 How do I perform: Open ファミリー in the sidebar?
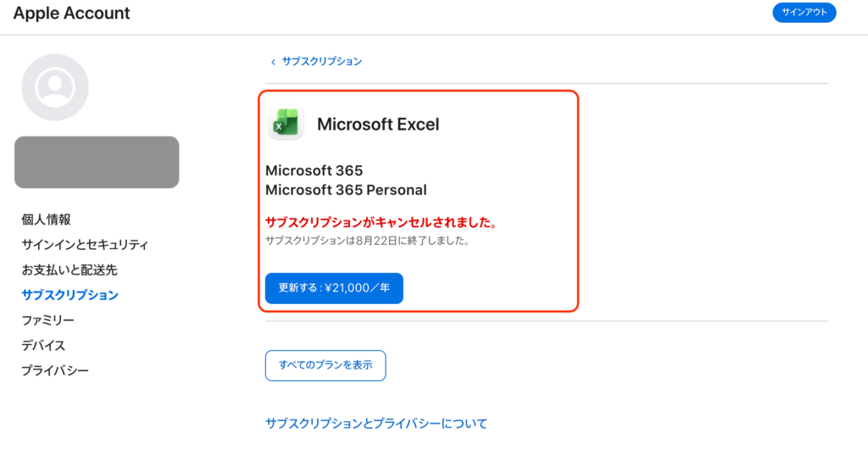click(x=47, y=320)
